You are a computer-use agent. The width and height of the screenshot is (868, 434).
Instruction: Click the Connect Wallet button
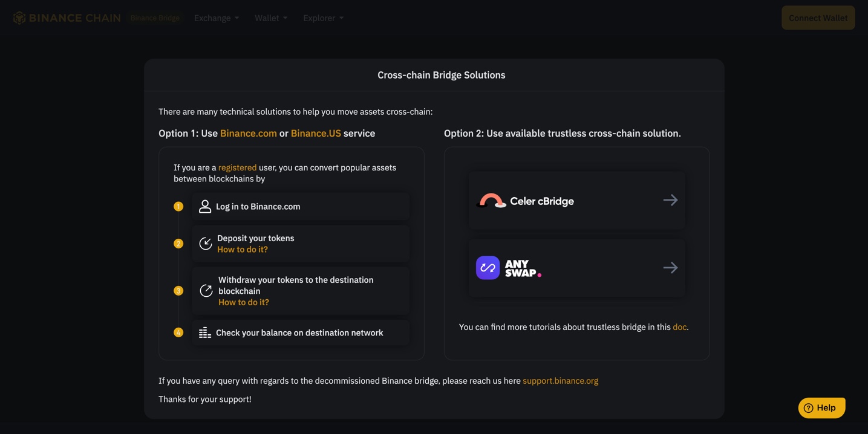point(818,18)
